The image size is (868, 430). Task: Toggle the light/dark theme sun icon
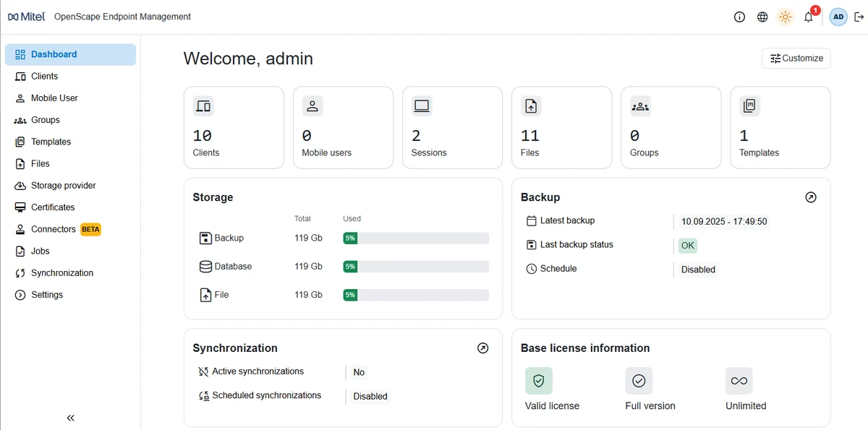[786, 17]
